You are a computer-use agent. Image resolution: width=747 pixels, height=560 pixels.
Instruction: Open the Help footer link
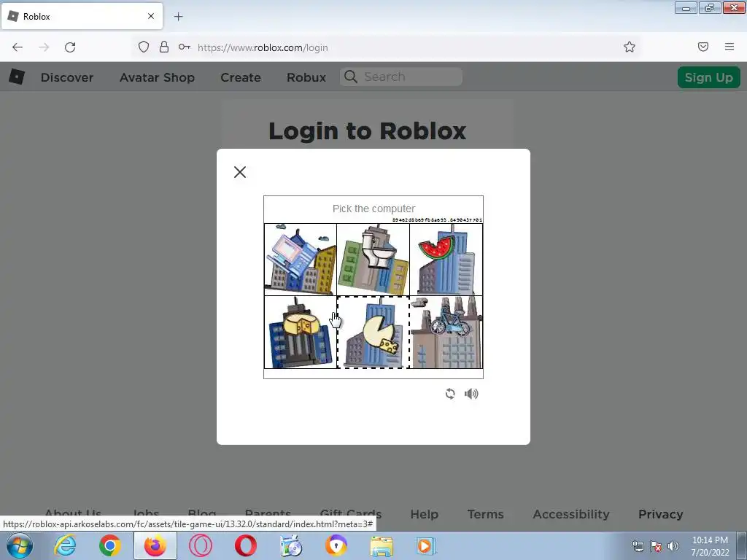425,514
